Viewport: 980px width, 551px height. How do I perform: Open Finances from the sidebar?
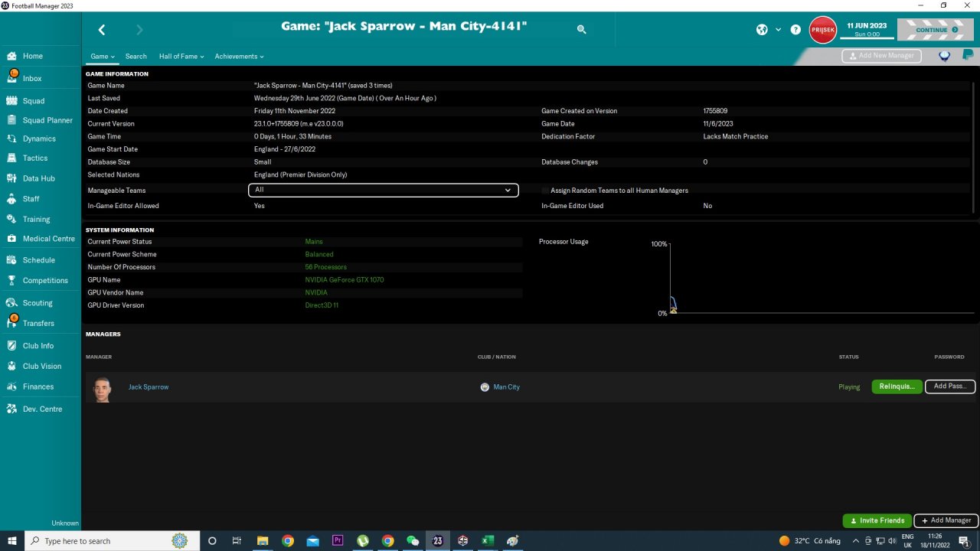pos(38,387)
